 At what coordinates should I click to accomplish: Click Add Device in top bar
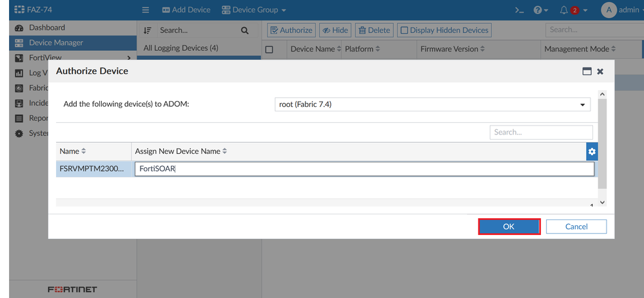pos(186,10)
